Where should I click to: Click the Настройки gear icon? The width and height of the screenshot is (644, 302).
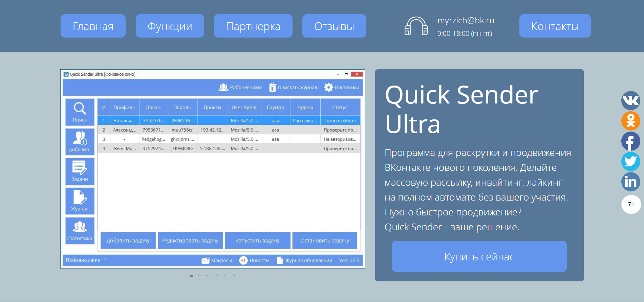click(x=328, y=87)
